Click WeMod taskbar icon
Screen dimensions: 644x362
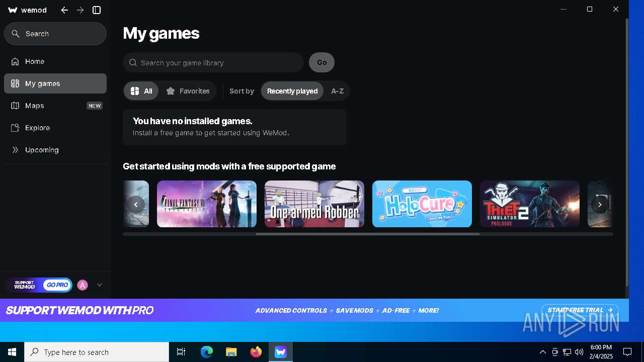tap(280, 352)
